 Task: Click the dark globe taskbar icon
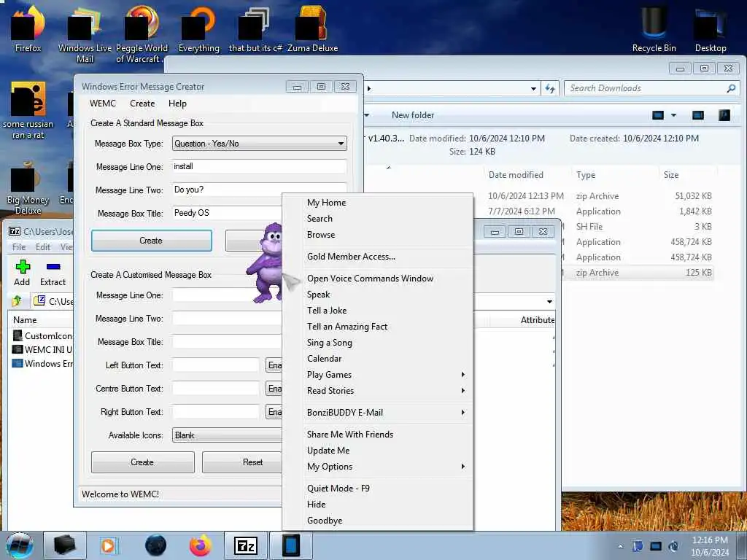coord(155,545)
